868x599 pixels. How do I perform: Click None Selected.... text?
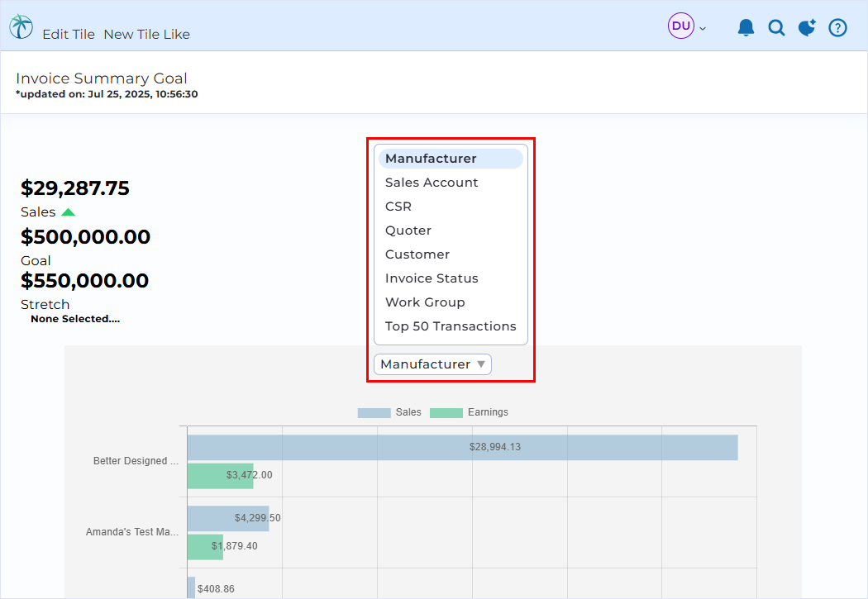tap(75, 319)
